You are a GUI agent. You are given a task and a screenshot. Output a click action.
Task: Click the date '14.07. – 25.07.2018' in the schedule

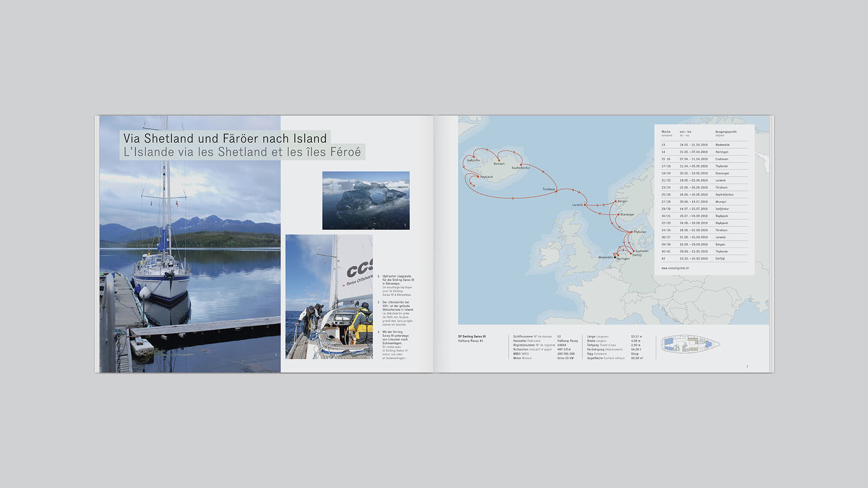pos(693,209)
